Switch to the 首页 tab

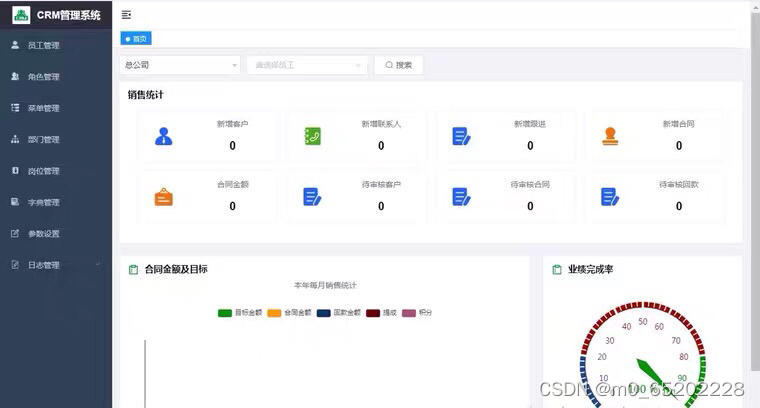pyautogui.click(x=136, y=39)
